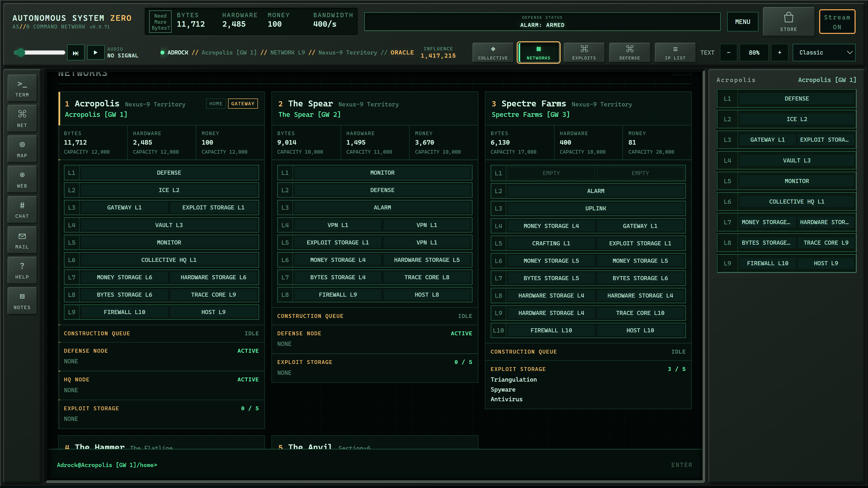The image size is (868, 488).
Task: Open the STORE shopping bag icon
Action: 788,21
